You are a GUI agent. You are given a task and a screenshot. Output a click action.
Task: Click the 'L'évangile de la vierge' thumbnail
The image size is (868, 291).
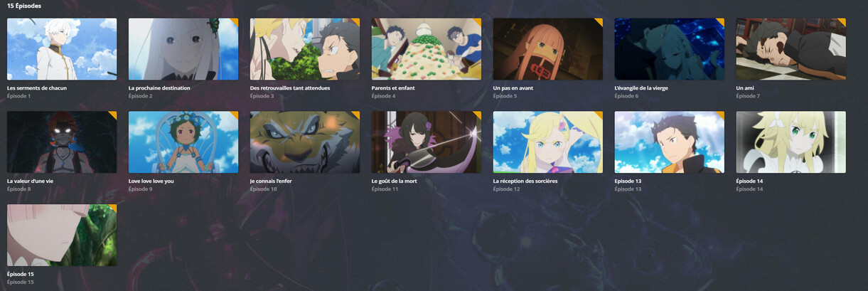click(670, 49)
